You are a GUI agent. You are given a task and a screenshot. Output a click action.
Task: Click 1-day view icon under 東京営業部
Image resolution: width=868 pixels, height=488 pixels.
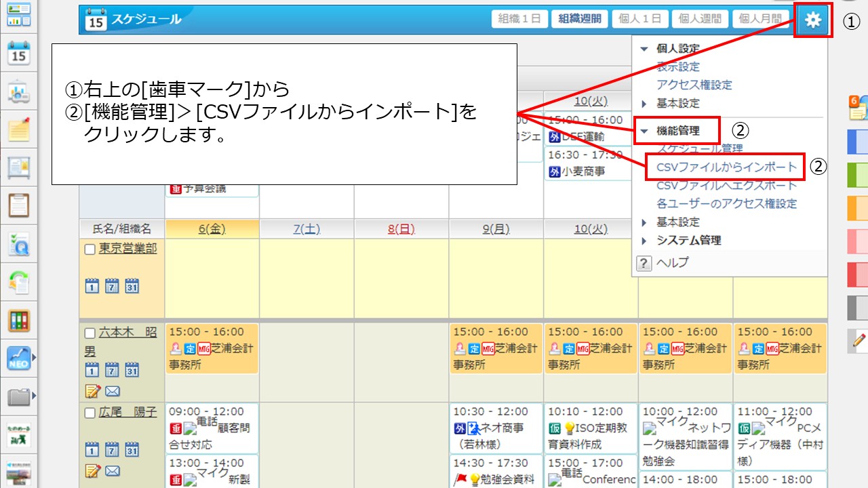coord(92,286)
